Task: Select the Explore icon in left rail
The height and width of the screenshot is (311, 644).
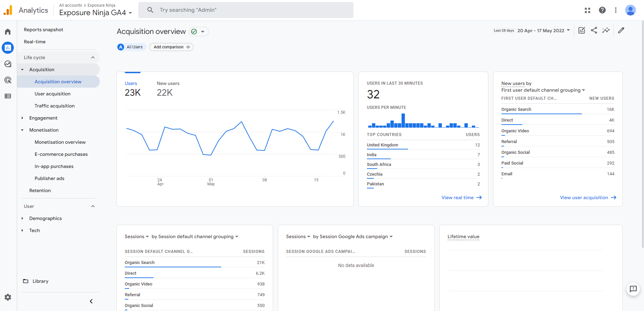Action: 7,64
